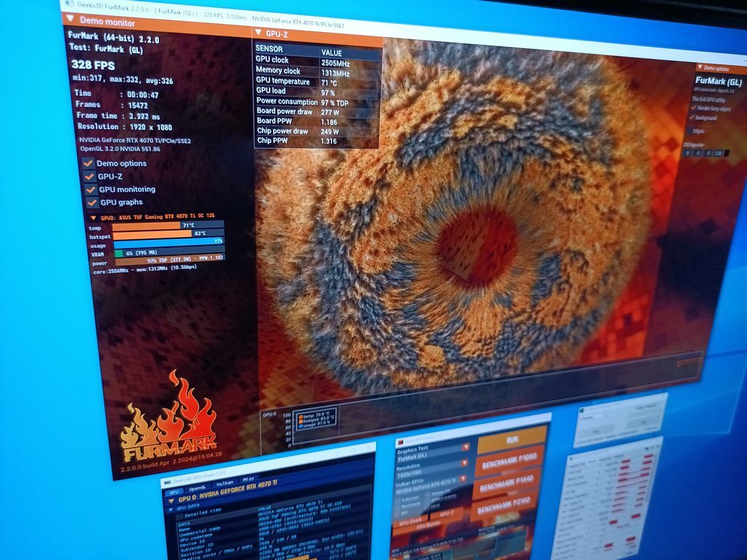Click the green VRAM usage bar

[x=119, y=253]
